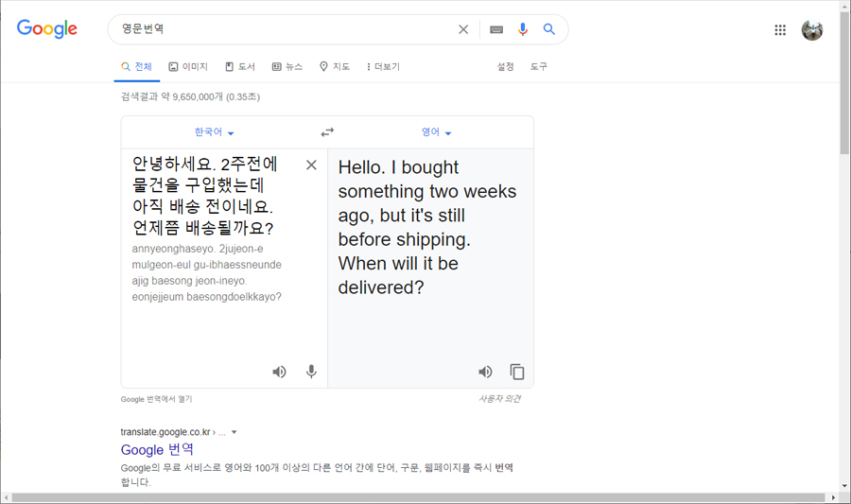851x504 pixels.
Task: Click the vertical scrollbar thumb
Action: (845, 81)
